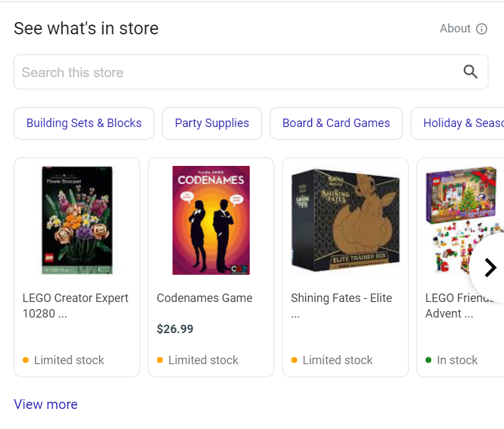
Task: Click the LEGO Creator Expert 10280 title
Action: (x=75, y=305)
